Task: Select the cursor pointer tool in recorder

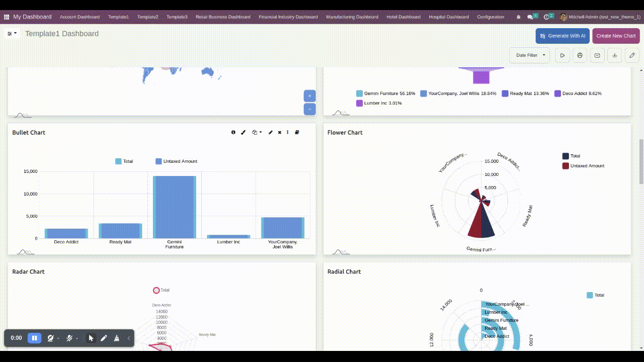Action: tap(91, 338)
